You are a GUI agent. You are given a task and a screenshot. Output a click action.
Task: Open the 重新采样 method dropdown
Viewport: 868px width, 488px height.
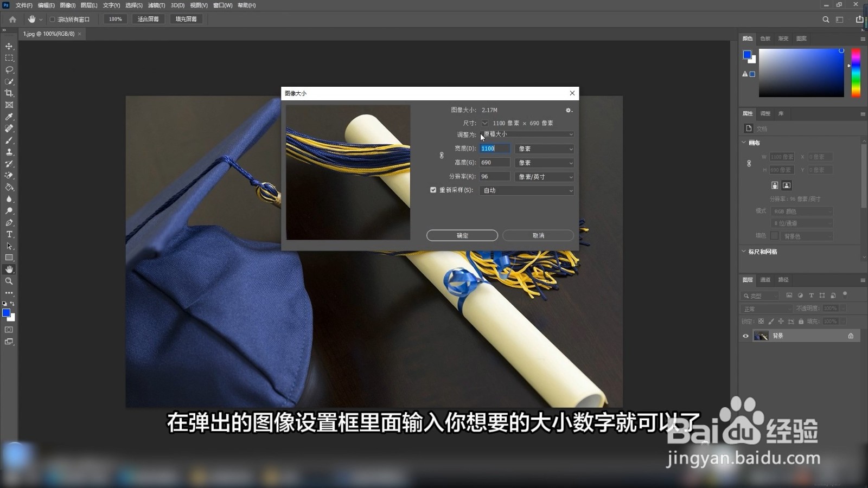tap(527, 190)
